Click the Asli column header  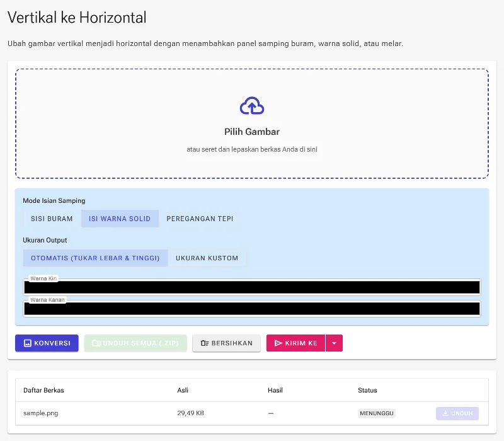click(183, 390)
